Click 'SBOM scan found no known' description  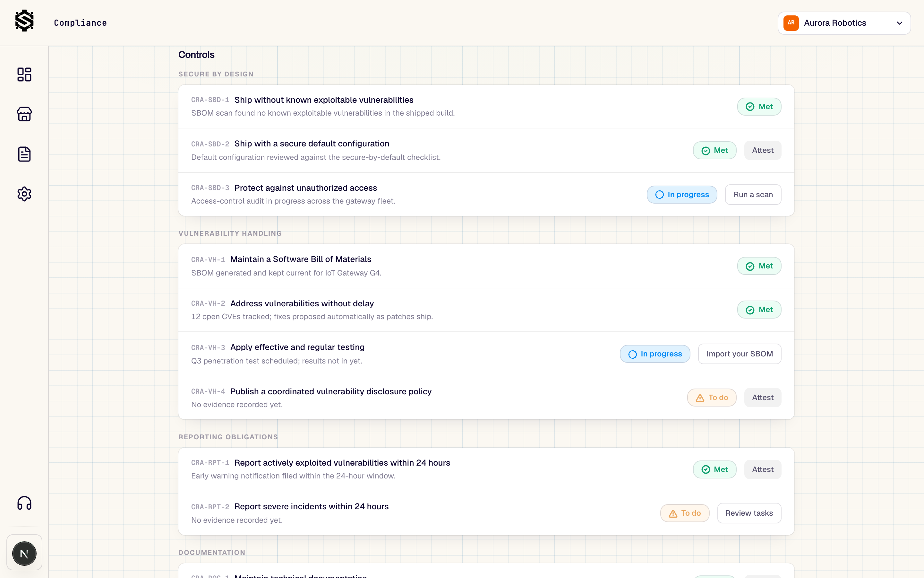(x=323, y=113)
